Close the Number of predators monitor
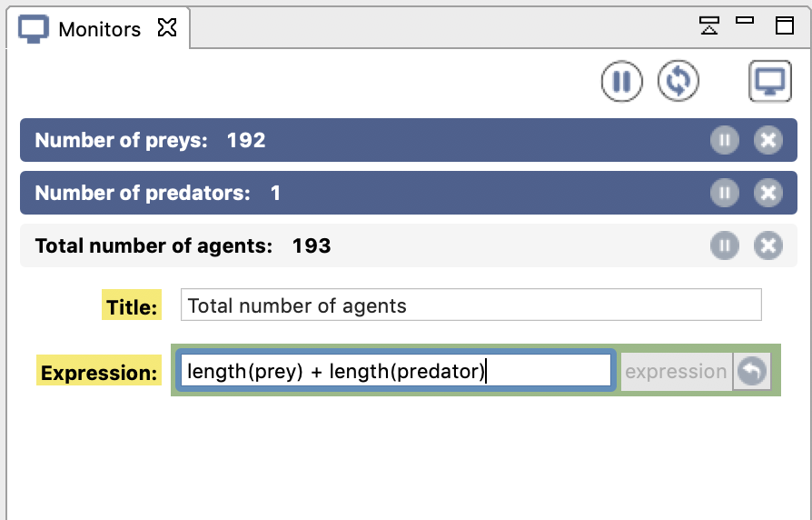The width and height of the screenshot is (812, 520). pos(768,193)
